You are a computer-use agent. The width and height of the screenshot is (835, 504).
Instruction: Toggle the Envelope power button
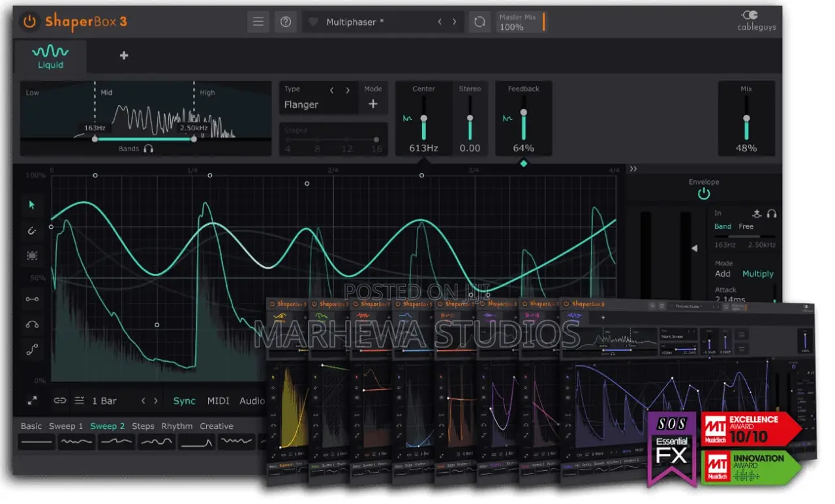(703, 194)
